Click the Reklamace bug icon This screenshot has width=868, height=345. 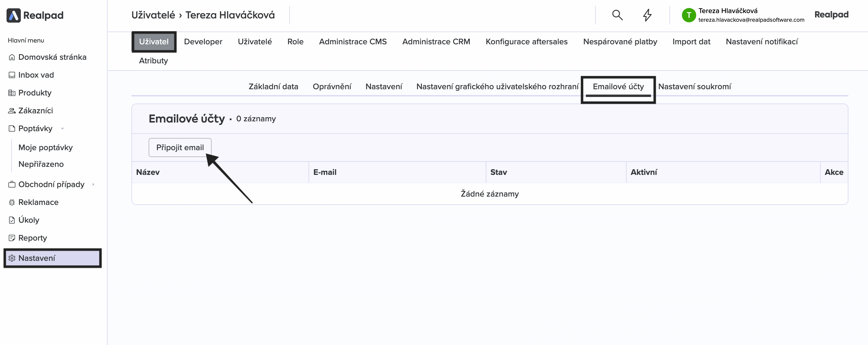coord(12,202)
